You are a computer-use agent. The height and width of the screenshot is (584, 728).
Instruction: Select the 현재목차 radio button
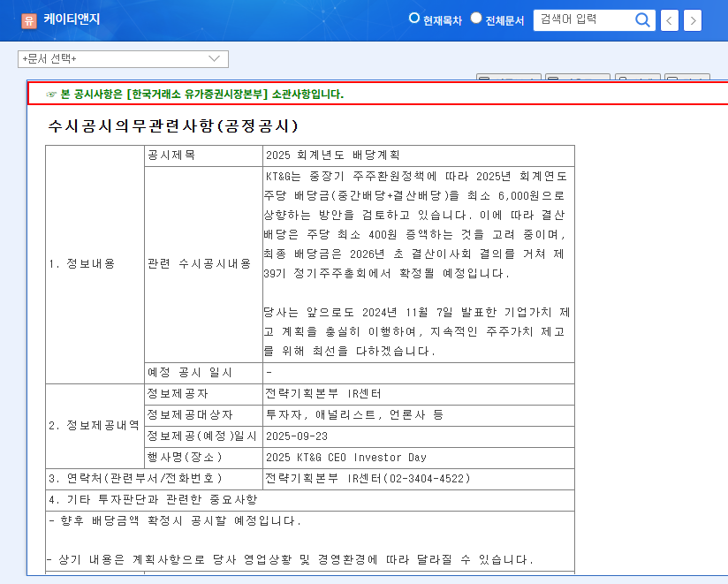click(x=413, y=18)
